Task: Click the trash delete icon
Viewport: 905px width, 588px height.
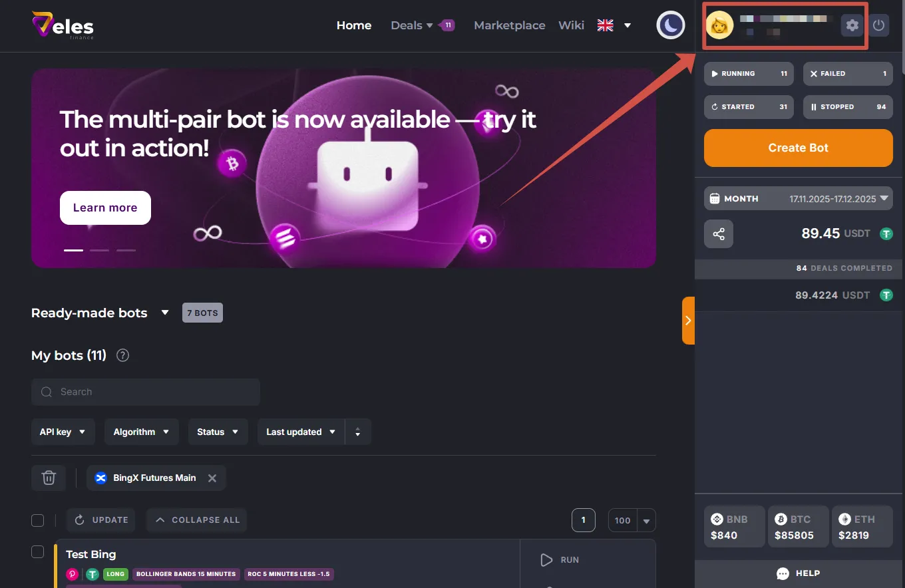Action: coord(49,478)
